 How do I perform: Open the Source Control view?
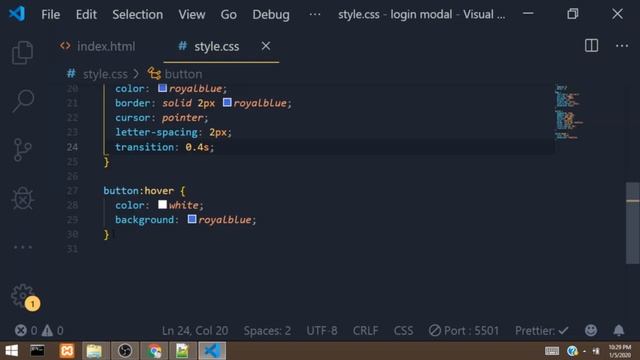pyautogui.click(x=22, y=150)
